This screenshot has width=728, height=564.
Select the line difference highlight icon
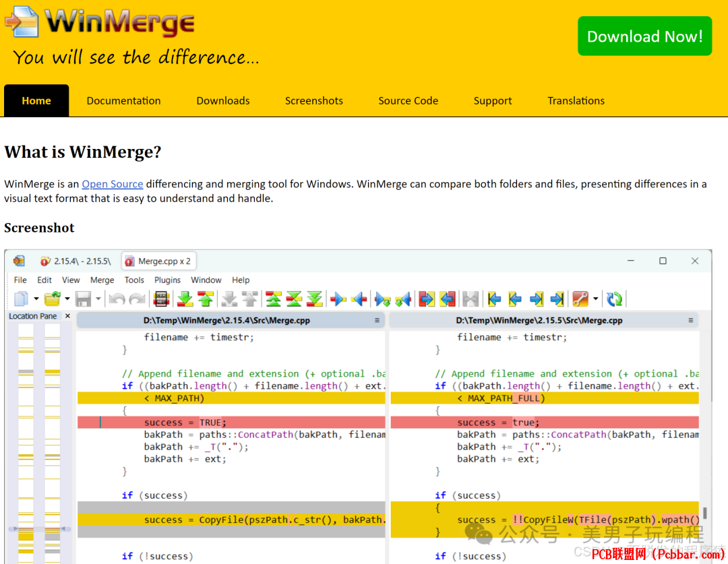pos(162,299)
